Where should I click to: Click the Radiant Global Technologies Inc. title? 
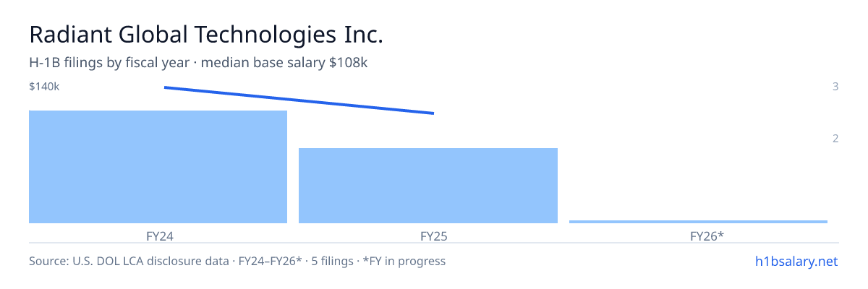205,35
